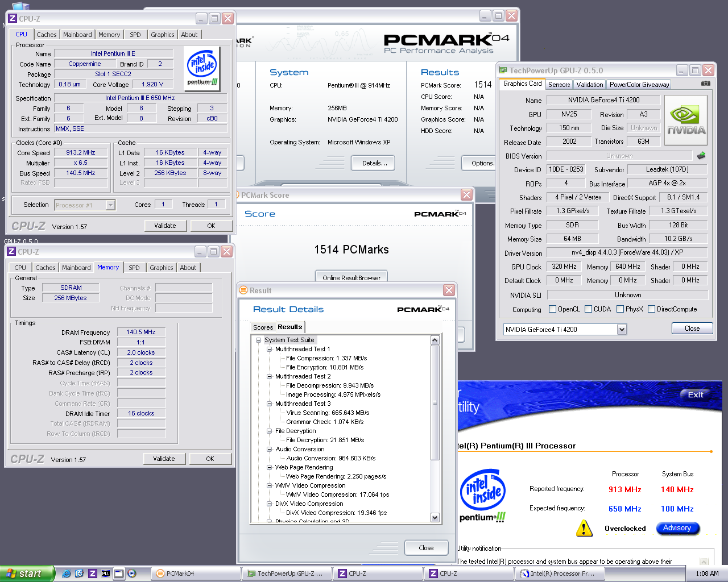
Task: Toggle the PhysX checkbox in GPU-Z
Action: click(620, 309)
